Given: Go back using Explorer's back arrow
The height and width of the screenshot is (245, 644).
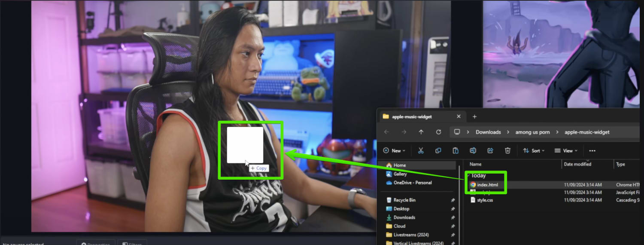Looking at the screenshot, I should click(x=386, y=132).
